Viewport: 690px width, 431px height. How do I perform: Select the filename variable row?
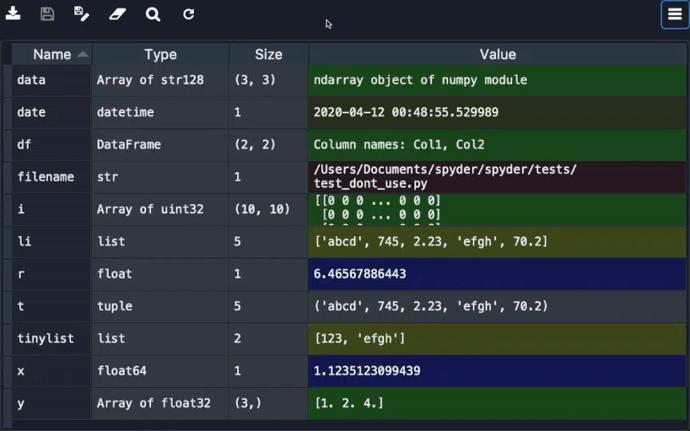click(46, 177)
